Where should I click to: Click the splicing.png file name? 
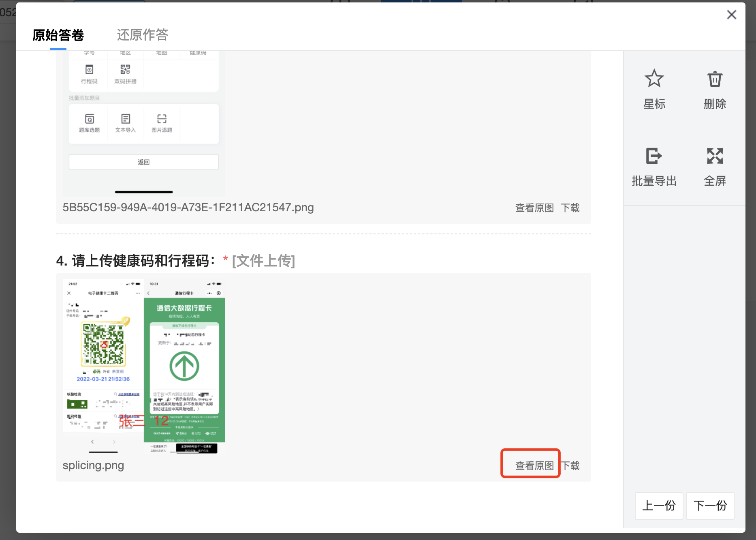point(93,465)
